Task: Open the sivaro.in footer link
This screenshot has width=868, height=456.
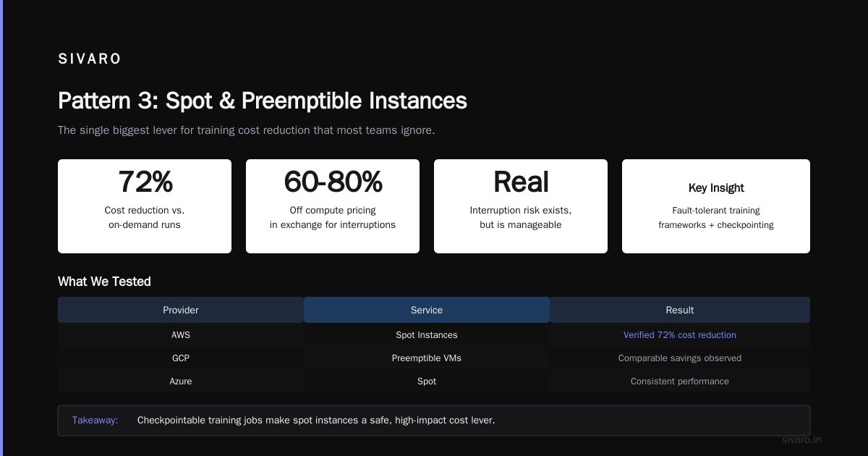Action: (x=802, y=439)
